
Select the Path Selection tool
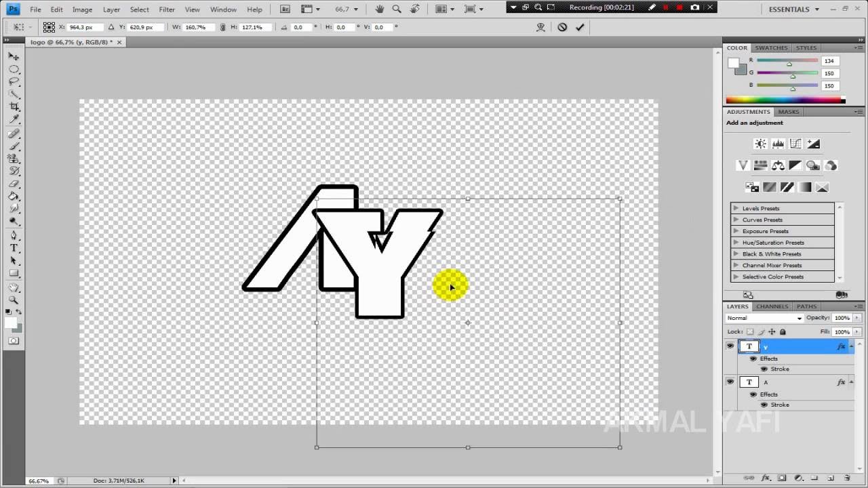(14, 261)
